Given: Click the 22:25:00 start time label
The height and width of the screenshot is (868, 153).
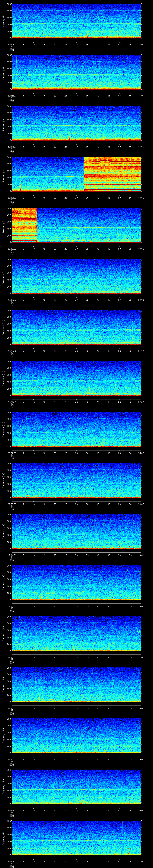Looking at the screenshot, I should coord(12,606).
